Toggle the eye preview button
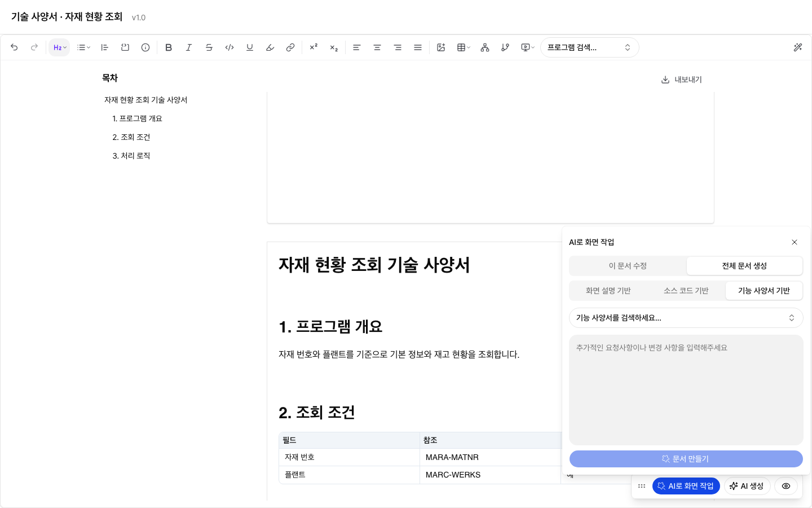 coord(786,486)
